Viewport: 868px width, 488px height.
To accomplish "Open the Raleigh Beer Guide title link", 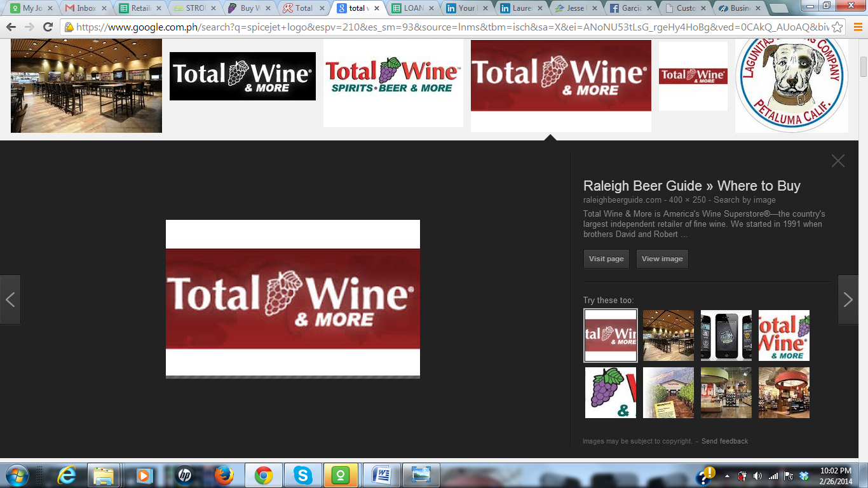I will coord(691,186).
